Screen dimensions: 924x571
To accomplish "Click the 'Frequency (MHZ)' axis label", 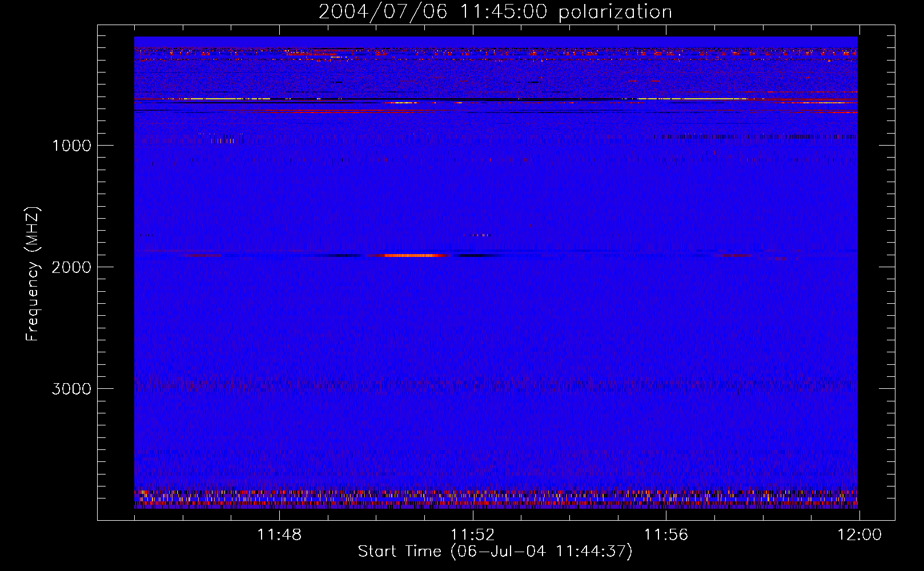I will [33, 274].
